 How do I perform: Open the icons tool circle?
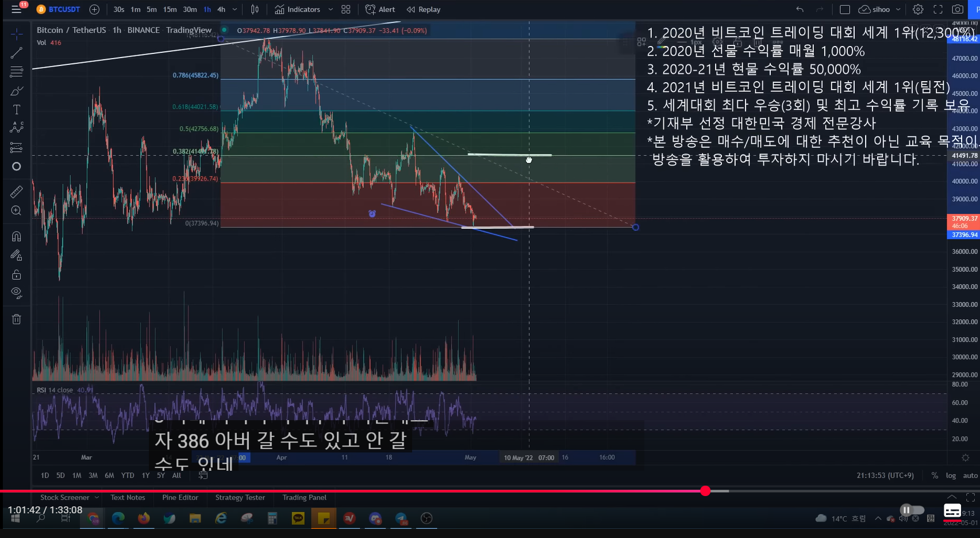click(x=17, y=167)
